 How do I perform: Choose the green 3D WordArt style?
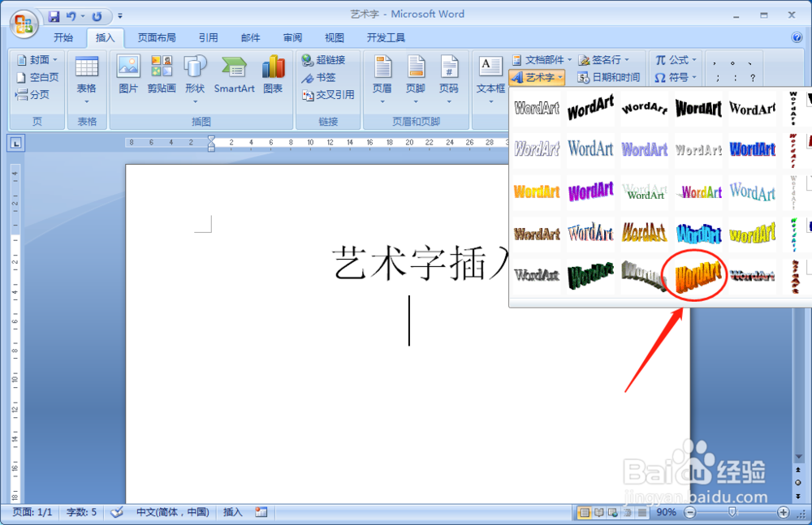tap(590, 275)
